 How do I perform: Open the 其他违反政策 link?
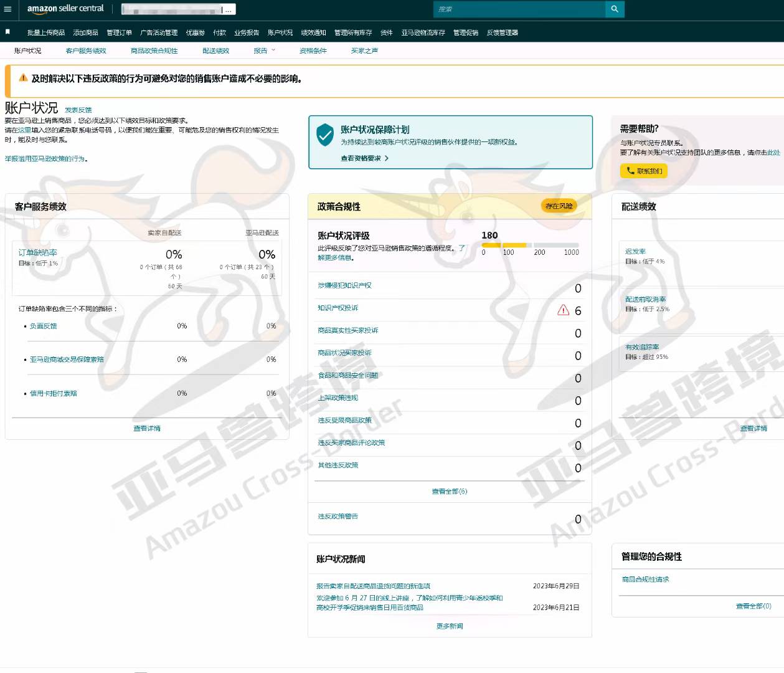tap(338, 465)
